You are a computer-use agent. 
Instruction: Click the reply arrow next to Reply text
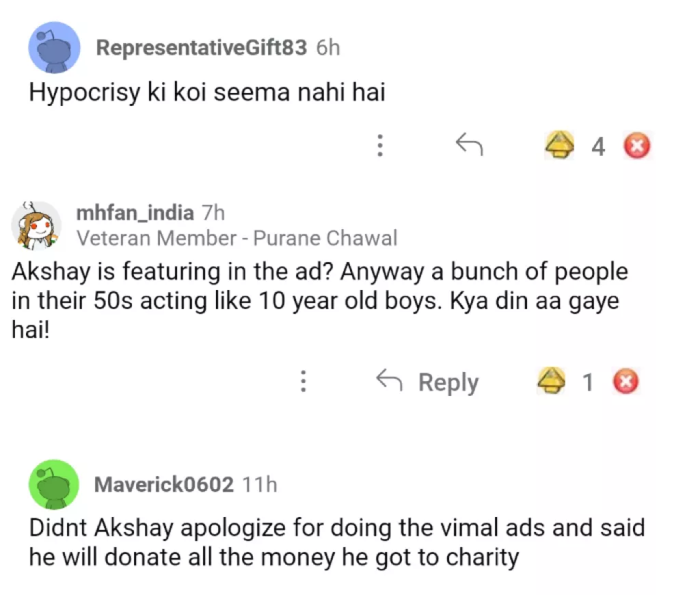[390, 382]
